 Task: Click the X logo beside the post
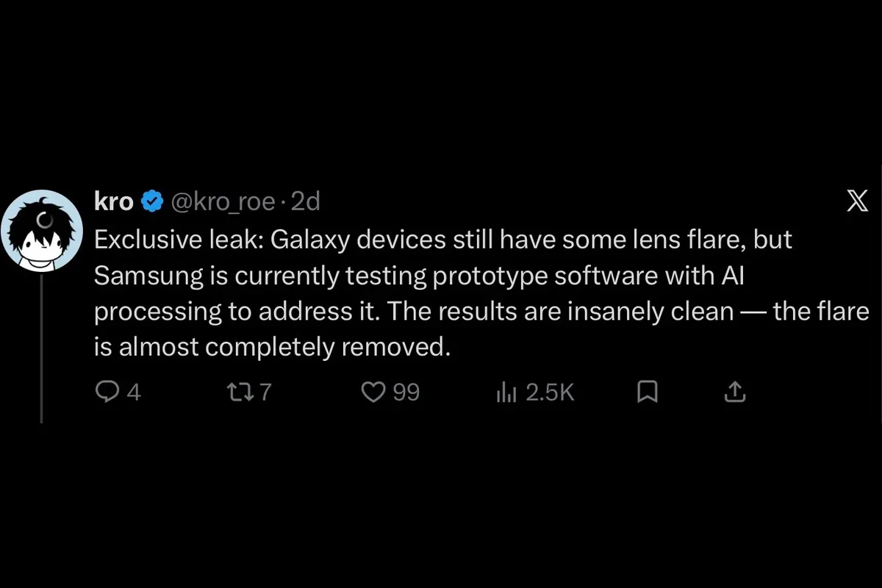858,201
